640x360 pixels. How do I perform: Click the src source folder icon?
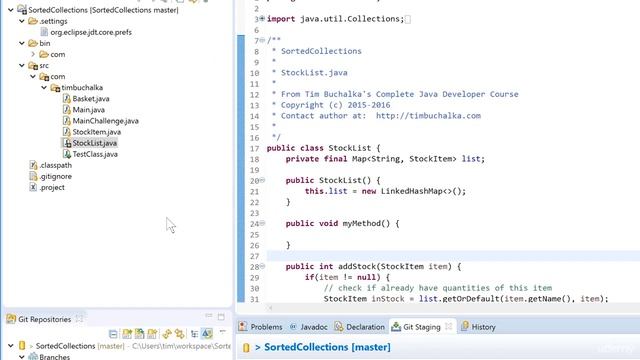click(x=33, y=65)
